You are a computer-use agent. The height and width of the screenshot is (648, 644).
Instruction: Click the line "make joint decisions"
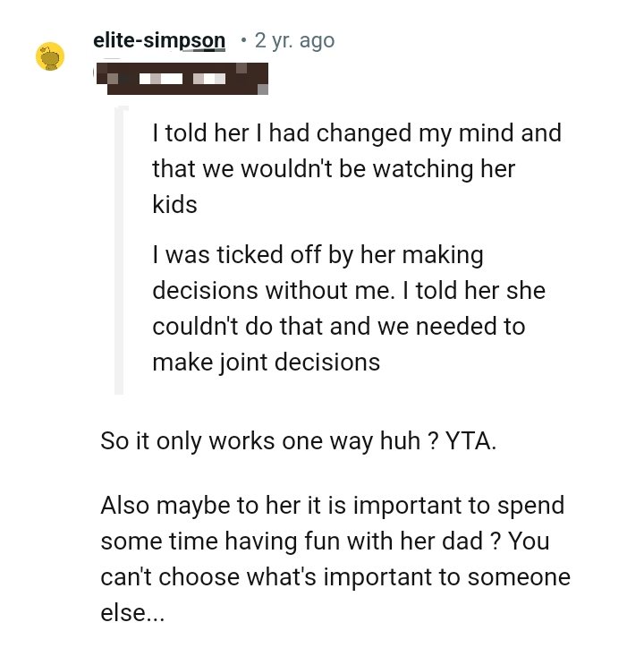266,362
